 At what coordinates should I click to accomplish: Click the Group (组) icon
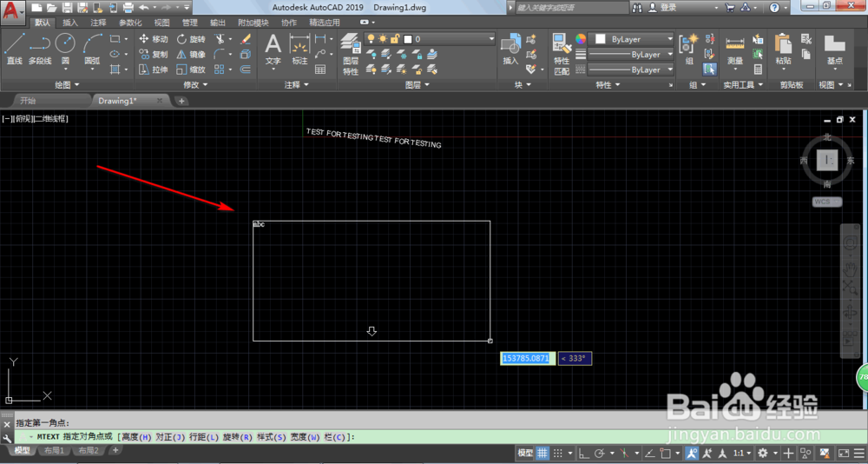(x=688, y=50)
